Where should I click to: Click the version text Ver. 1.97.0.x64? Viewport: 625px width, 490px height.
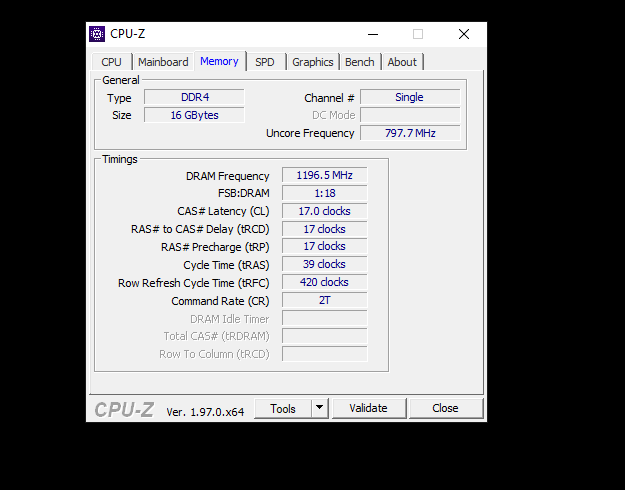(205, 412)
